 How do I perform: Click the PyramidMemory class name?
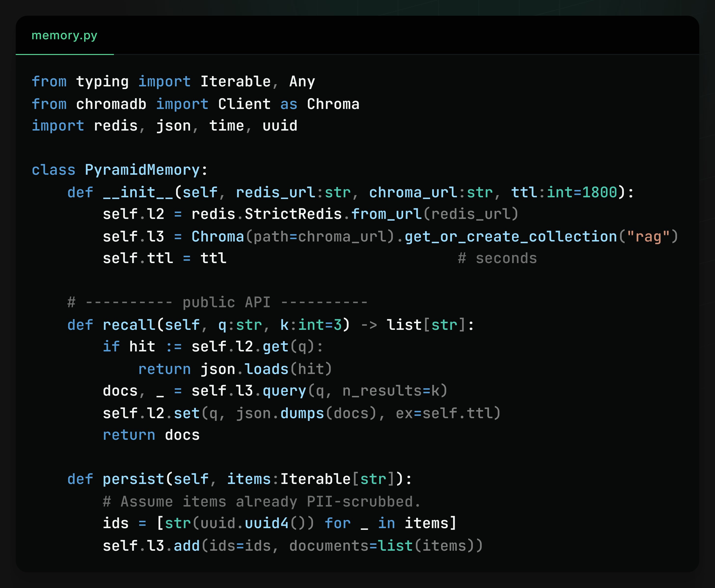coord(142,170)
